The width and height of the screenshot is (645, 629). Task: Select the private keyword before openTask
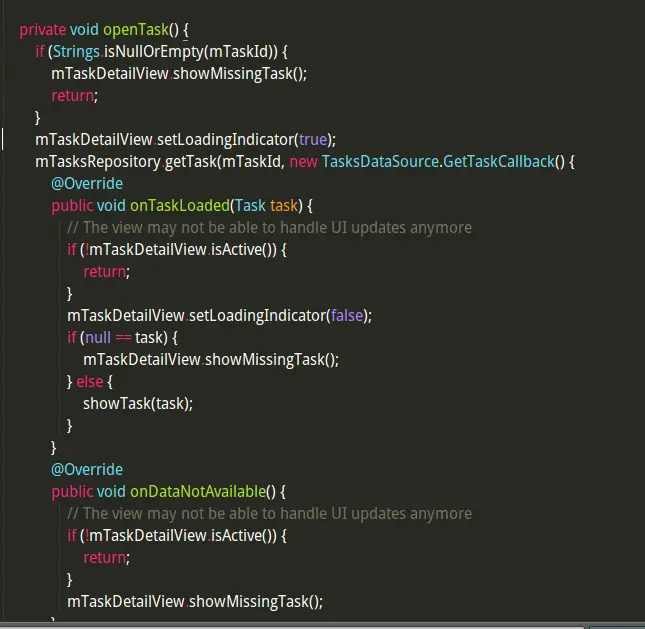click(x=43, y=30)
